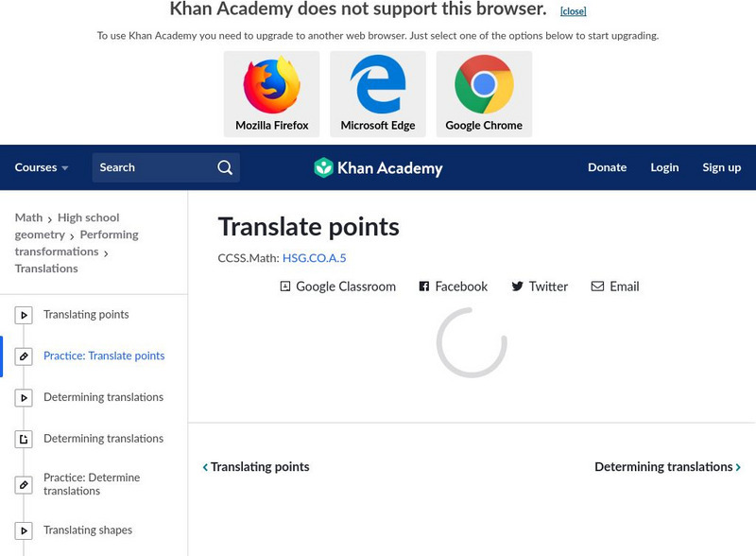
Task: Close the unsupported browser banner
Action: click(x=573, y=11)
